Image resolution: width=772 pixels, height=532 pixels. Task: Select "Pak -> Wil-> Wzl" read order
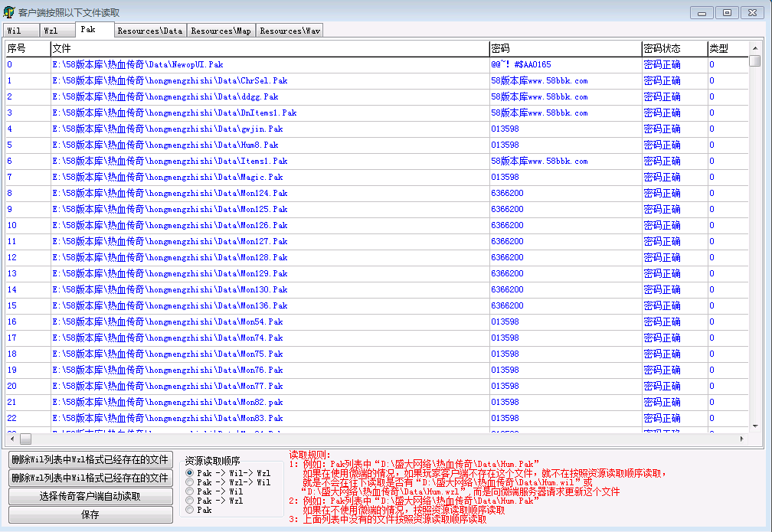coord(189,473)
